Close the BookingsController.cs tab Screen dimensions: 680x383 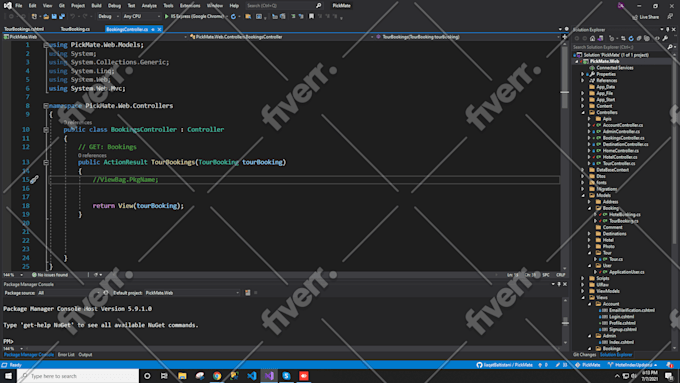pos(160,29)
